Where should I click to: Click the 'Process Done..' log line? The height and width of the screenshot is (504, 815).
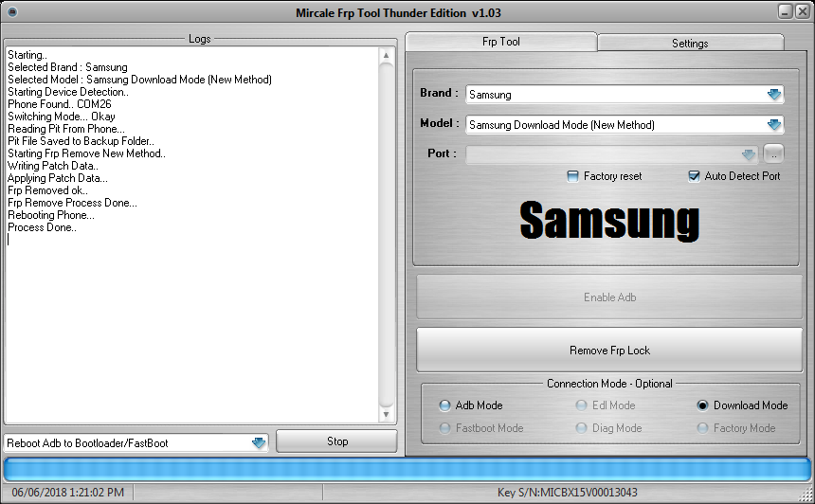click(42, 227)
